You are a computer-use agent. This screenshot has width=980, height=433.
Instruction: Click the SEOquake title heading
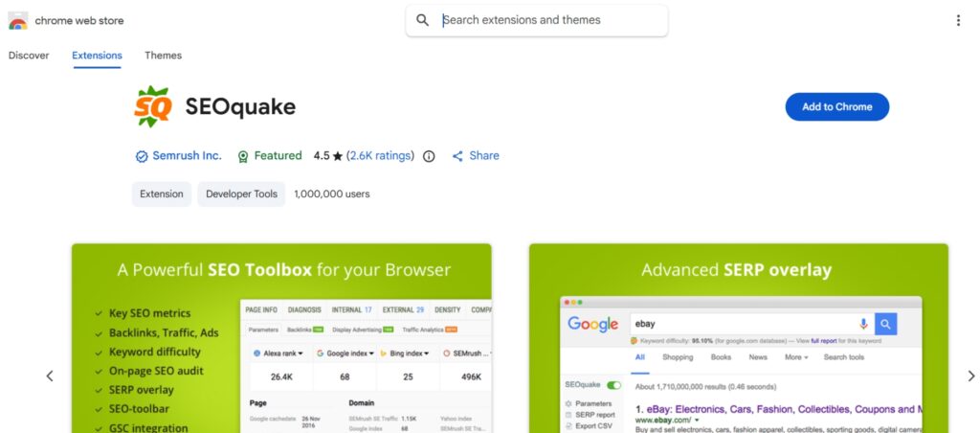coord(240,107)
